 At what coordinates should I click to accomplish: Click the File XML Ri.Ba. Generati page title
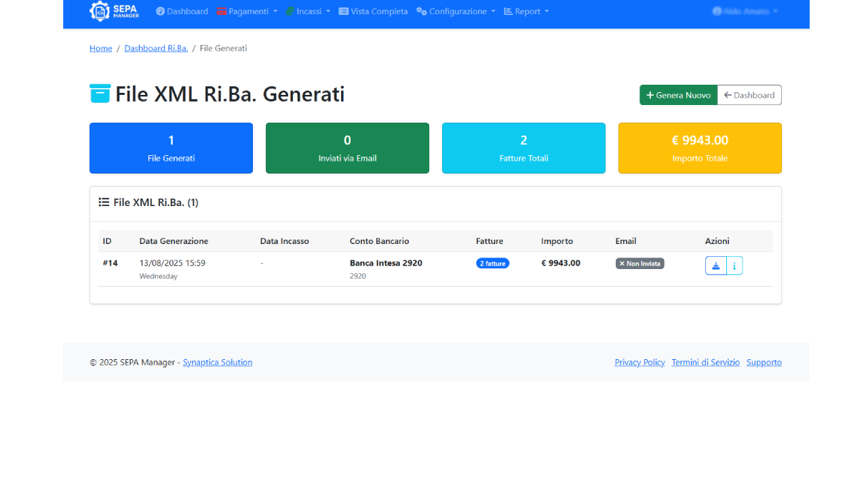tap(230, 94)
